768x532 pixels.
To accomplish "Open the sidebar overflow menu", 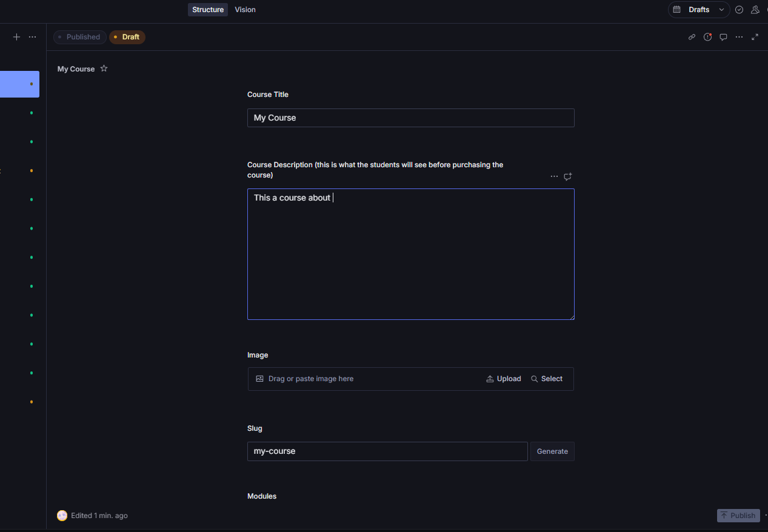I will 32,36.
